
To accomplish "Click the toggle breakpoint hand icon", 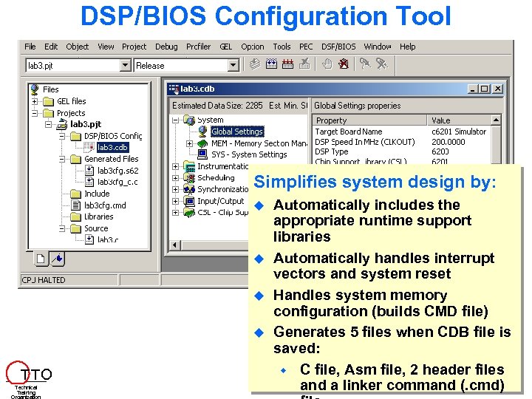I will pos(327,64).
